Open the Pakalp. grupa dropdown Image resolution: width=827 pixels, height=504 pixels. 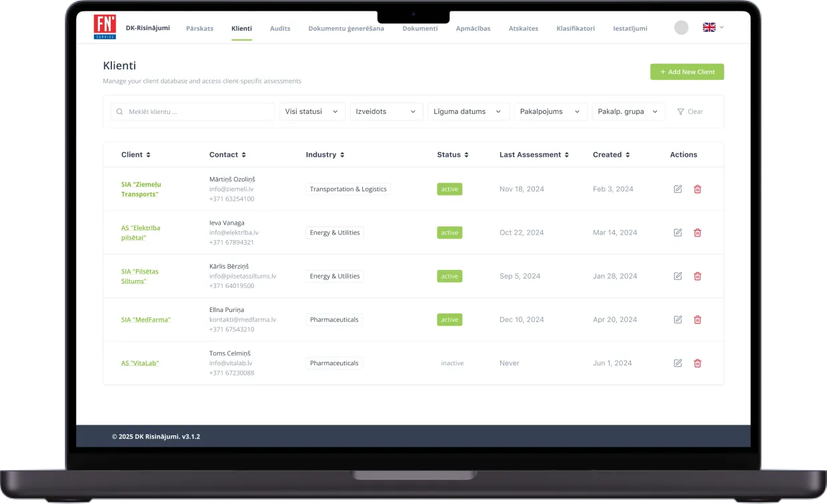[x=628, y=112]
